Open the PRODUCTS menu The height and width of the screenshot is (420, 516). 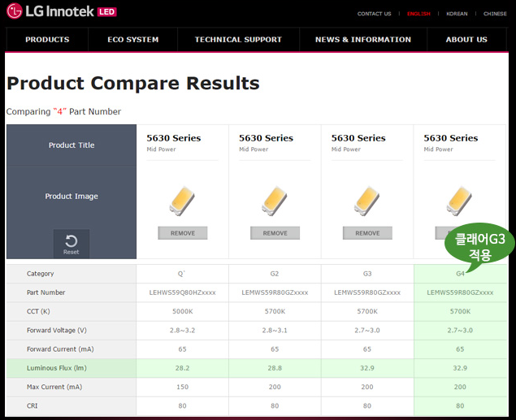[x=47, y=40]
